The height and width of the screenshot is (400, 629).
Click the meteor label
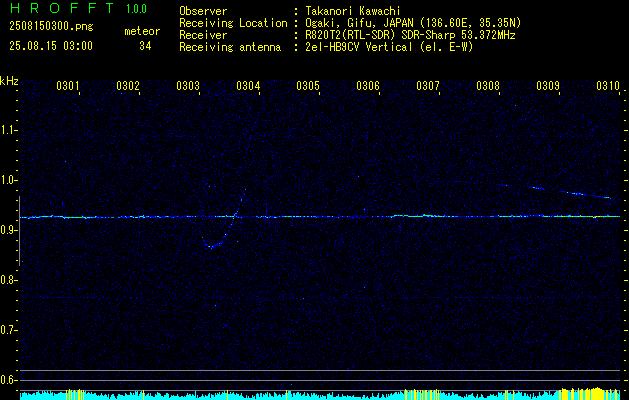(142, 31)
